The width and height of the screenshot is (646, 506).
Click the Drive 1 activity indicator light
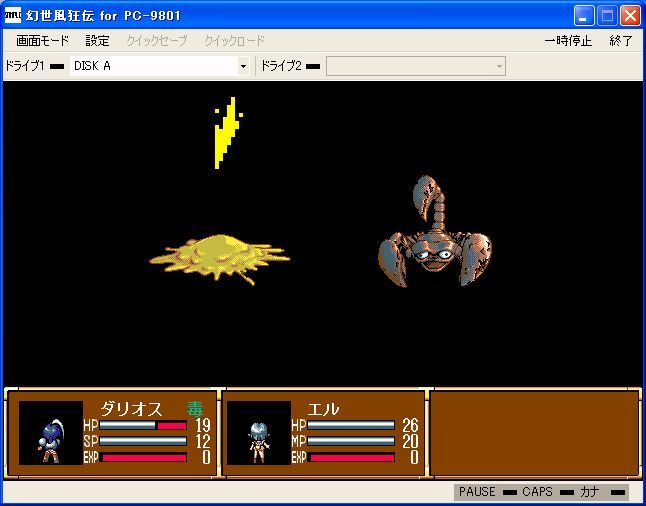tap(57, 66)
